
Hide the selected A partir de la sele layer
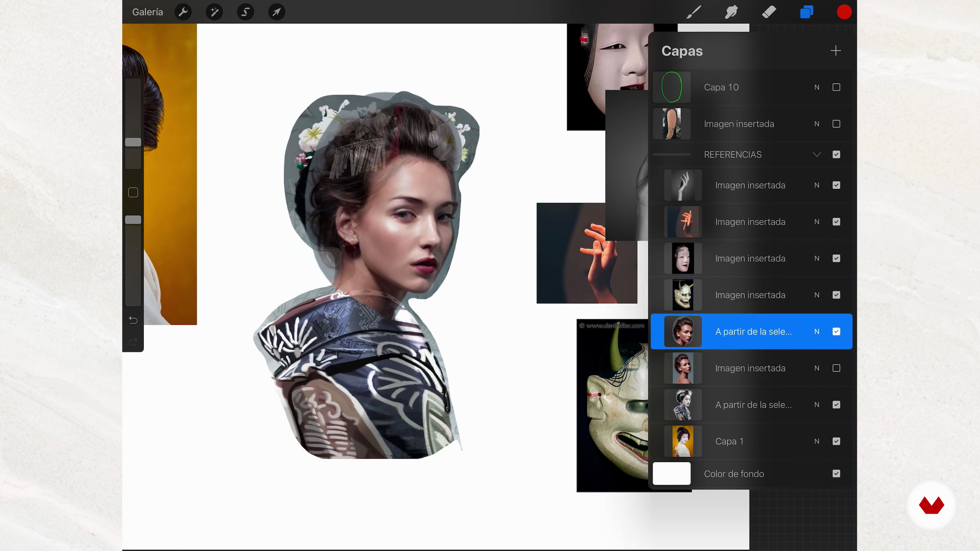pos(836,332)
